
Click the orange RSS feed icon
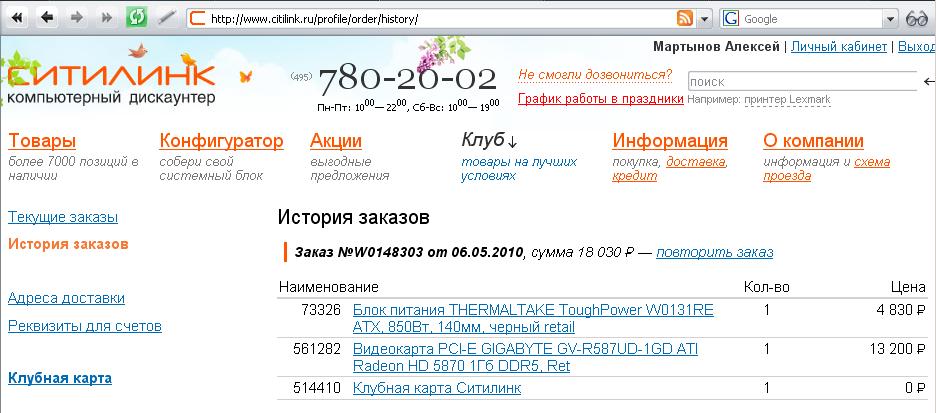point(685,19)
